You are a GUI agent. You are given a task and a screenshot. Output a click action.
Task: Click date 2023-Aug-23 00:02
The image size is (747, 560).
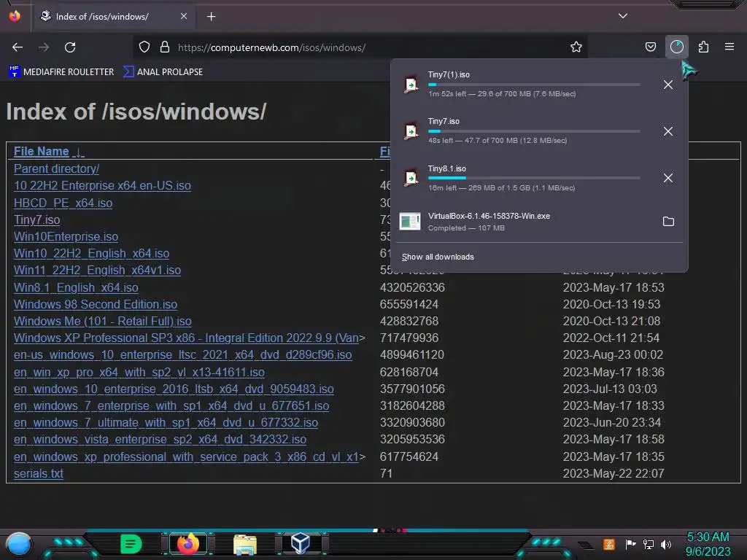pos(613,355)
